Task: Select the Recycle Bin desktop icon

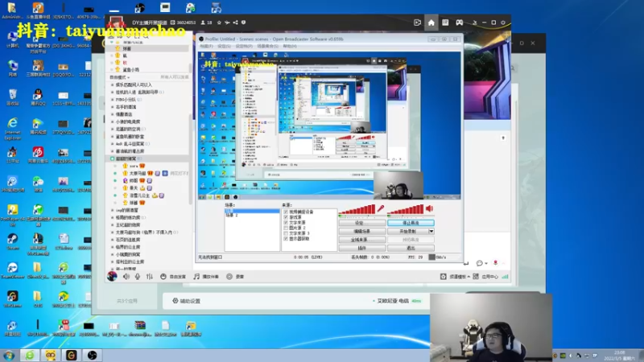Action: (13, 97)
